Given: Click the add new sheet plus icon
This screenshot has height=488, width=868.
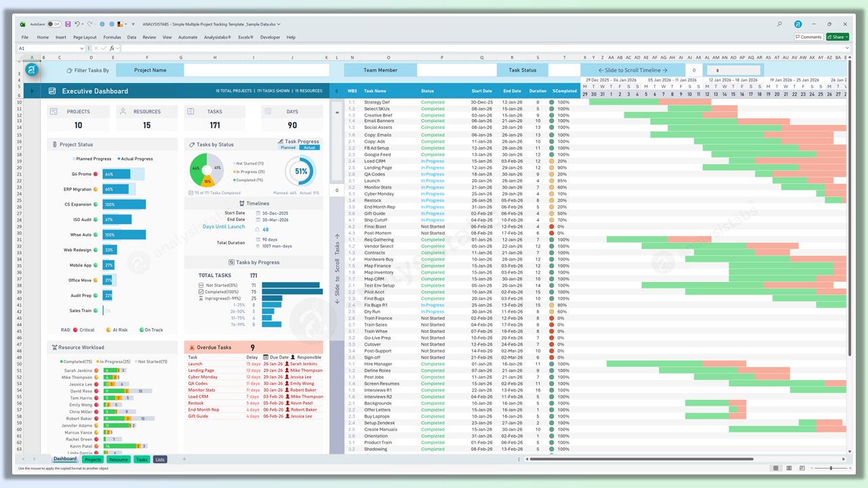Looking at the screenshot, I should tap(184, 460).
